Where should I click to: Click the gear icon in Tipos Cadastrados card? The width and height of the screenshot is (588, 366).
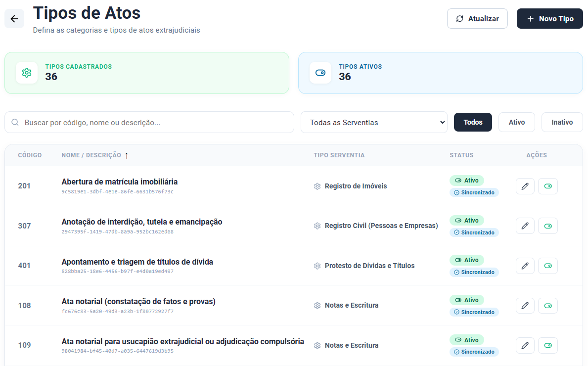(27, 73)
